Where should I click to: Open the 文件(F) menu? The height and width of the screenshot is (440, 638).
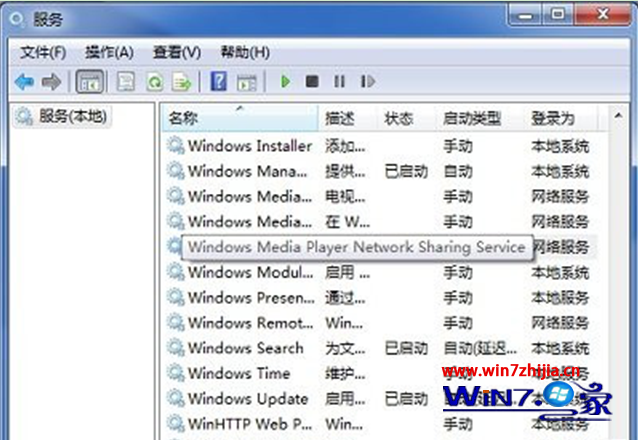(x=43, y=52)
